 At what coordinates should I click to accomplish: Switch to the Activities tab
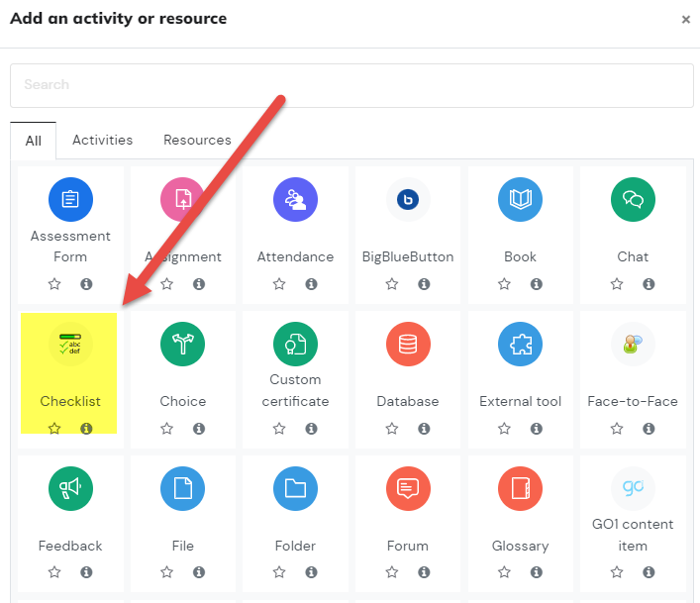click(x=103, y=141)
